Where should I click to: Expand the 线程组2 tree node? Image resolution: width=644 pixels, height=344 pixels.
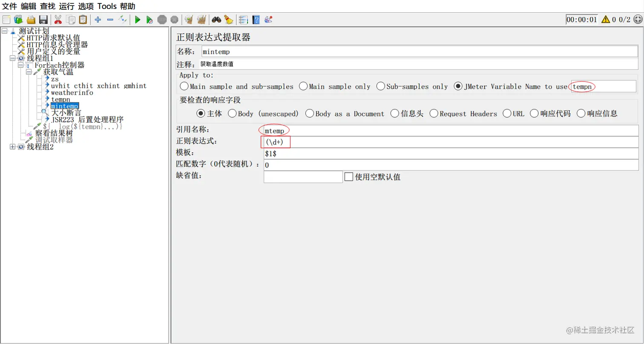point(12,147)
